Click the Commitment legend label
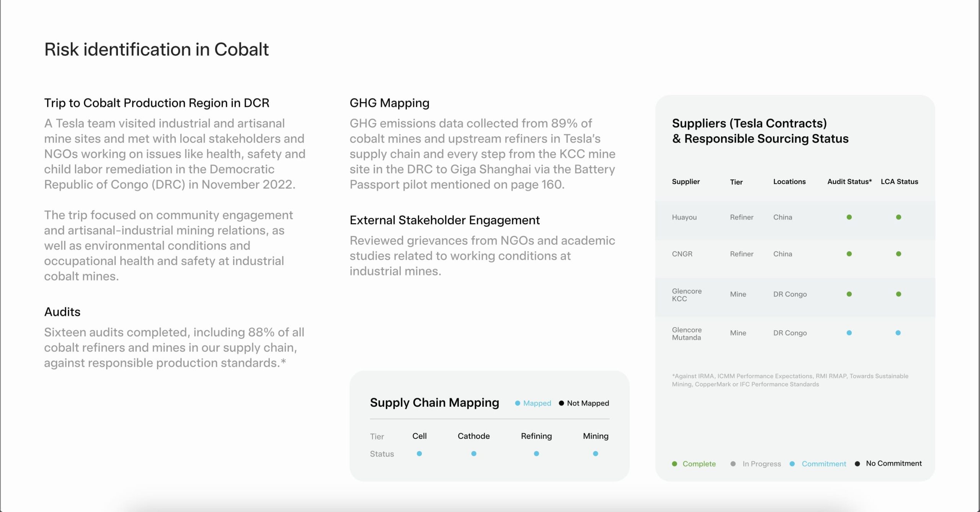This screenshot has width=980, height=512. (824, 464)
